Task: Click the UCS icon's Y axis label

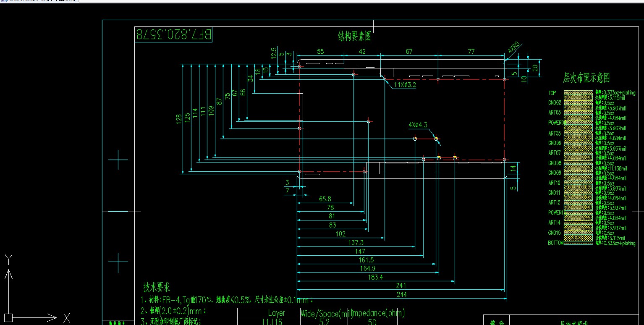Action: pos(9,259)
